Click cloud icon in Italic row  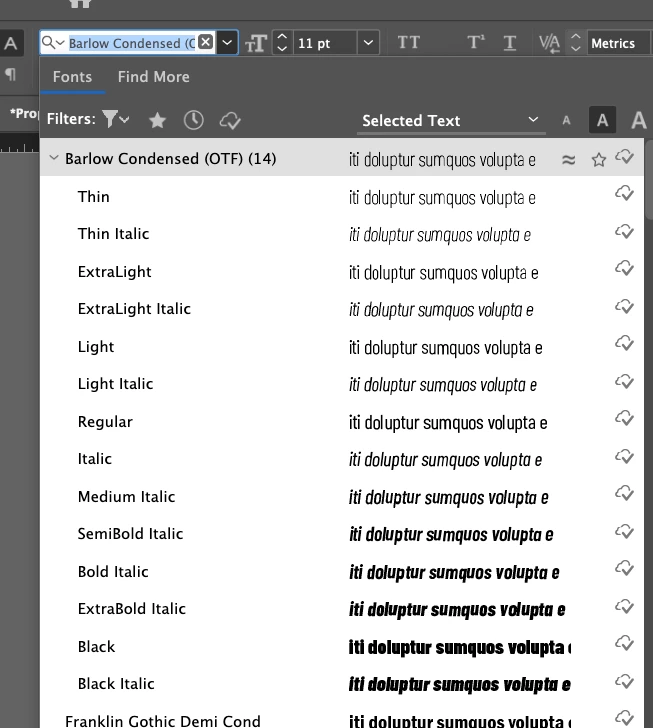(x=625, y=457)
